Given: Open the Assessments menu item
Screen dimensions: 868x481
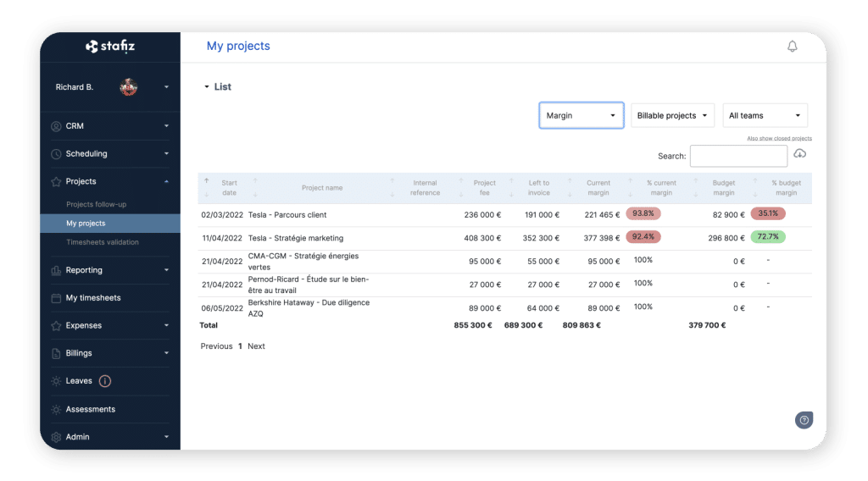Looking at the screenshot, I should [x=90, y=409].
